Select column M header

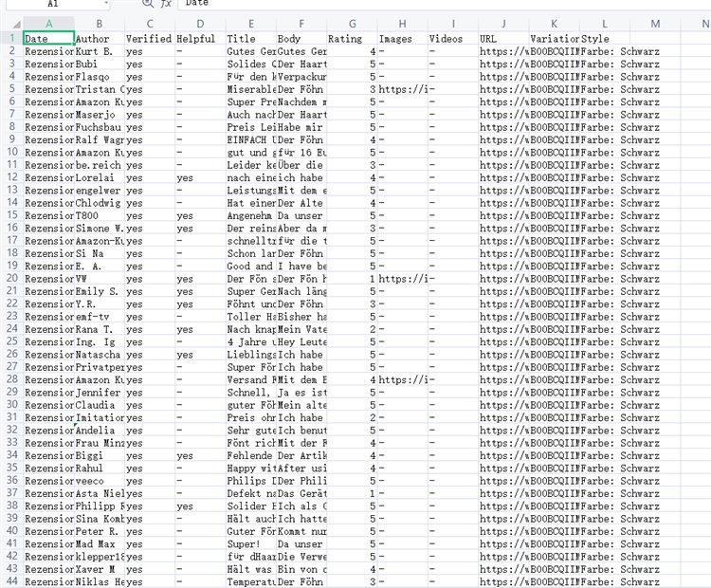coord(655,23)
